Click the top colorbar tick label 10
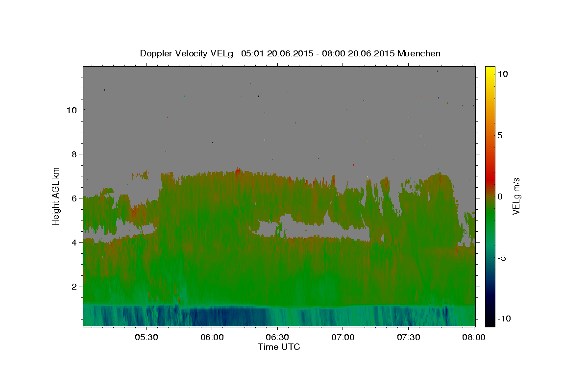 point(502,74)
